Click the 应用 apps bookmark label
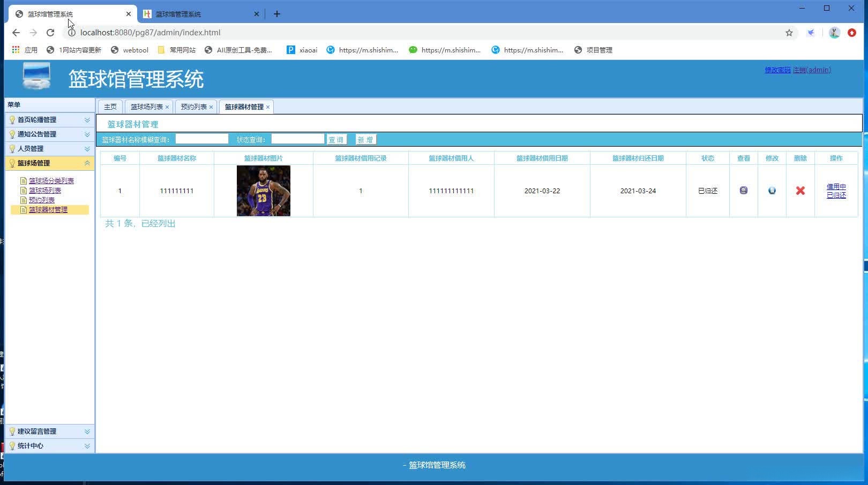Viewport: 868px width, 485px height. click(31, 50)
